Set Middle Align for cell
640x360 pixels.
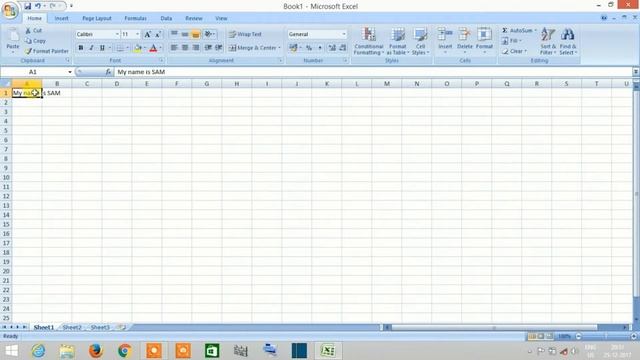[x=185, y=34]
